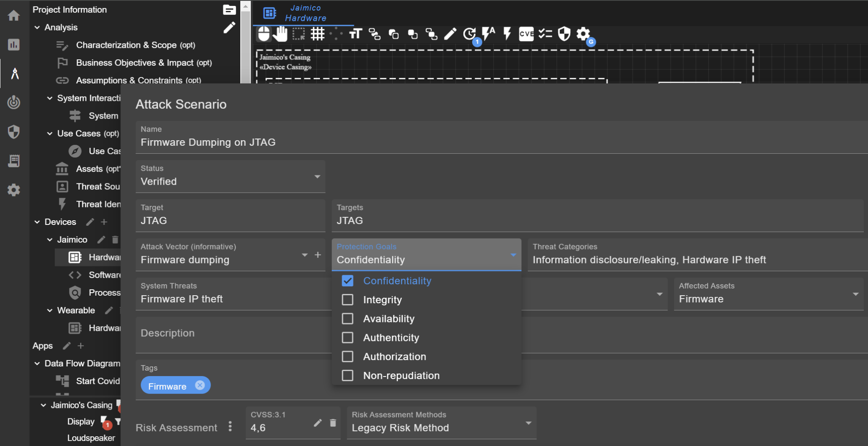Open the CVE lookup tool in the toolbar

(x=526, y=34)
